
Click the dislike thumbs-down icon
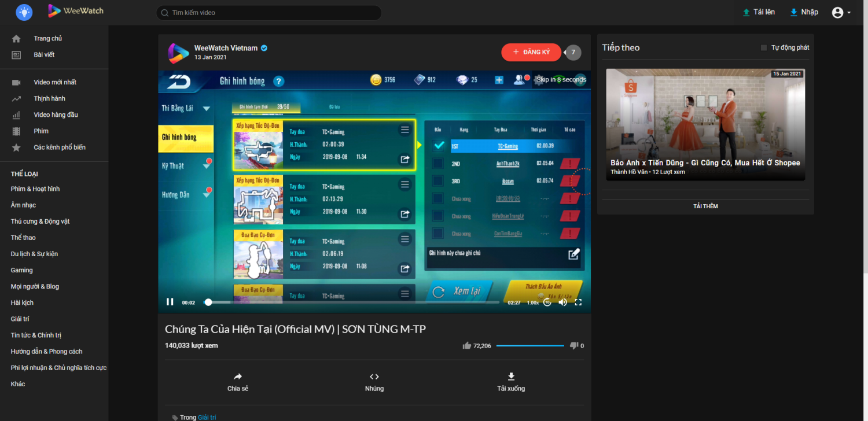tap(574, 346)
